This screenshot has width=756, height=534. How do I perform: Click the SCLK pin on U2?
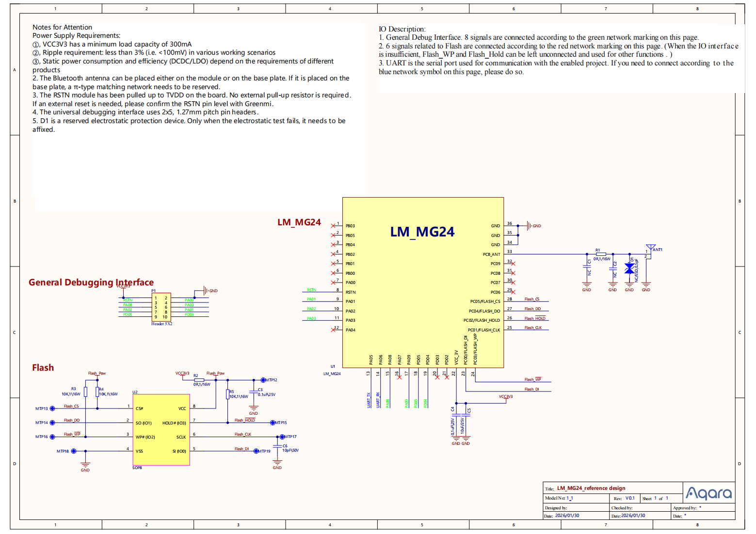click(181, 437)
